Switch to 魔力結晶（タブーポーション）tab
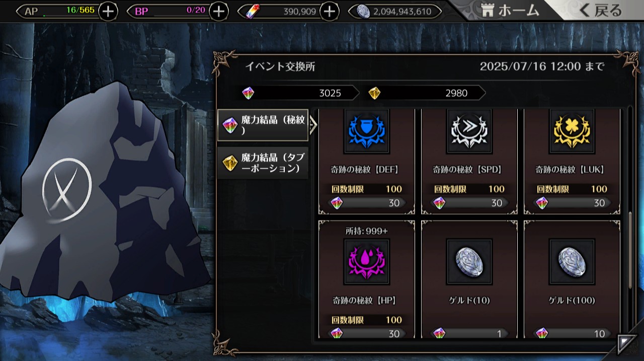 263,163
